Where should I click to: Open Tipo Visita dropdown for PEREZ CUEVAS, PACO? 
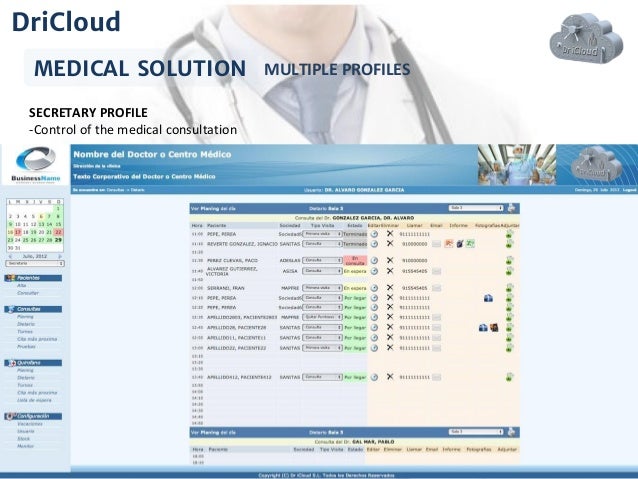point(322,260)
